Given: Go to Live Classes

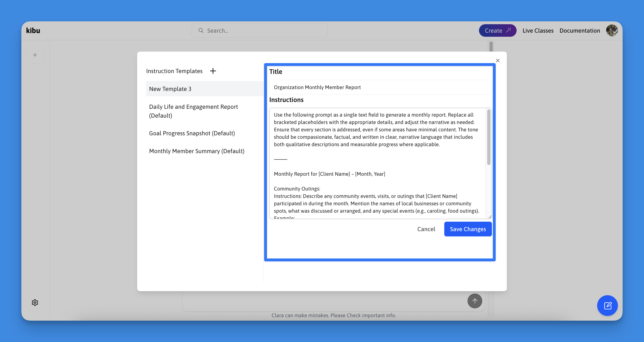Looking at the screenshot, I should pos(538,30).
